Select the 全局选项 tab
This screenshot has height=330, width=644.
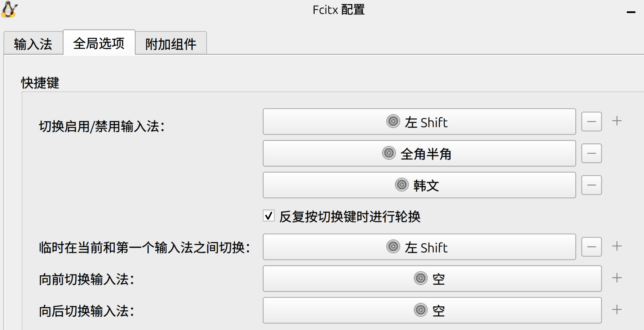pyautogui.click(x=99, y=44)
